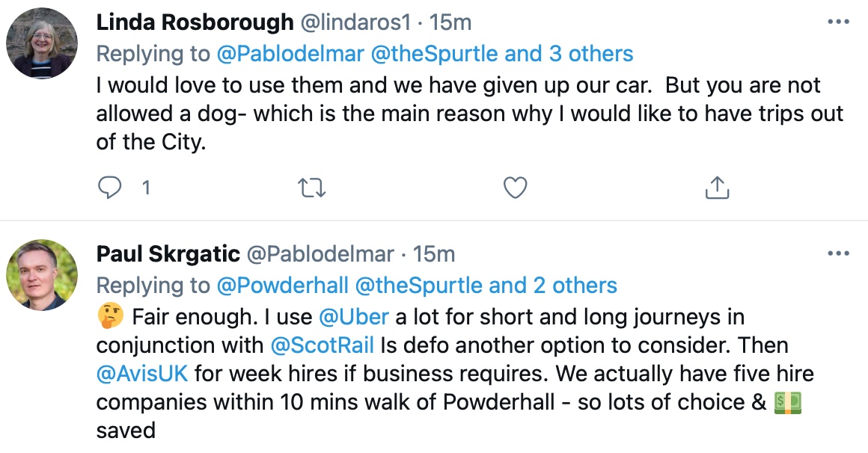Like Linda Rosborough's tweet with heart icon
This screenshot has width=868, height=453.
coord(515,188)
